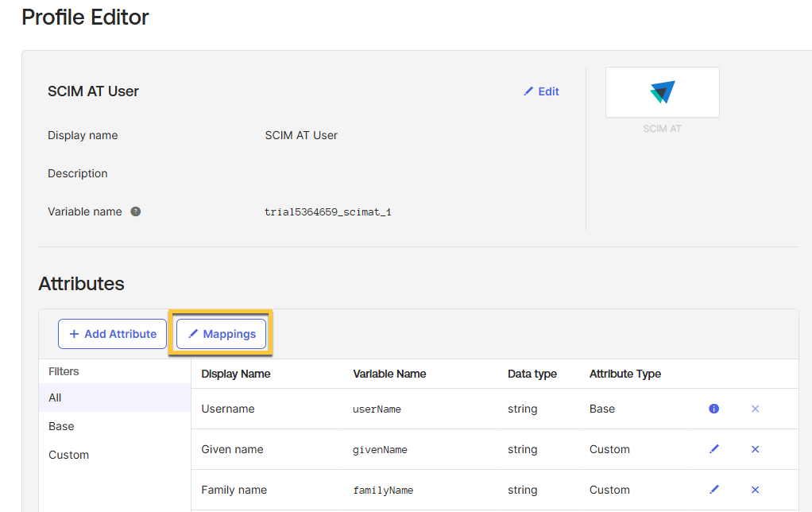Click the Variable Name column header
This screenshot has height=512, width=812.
tap(389, 374)
